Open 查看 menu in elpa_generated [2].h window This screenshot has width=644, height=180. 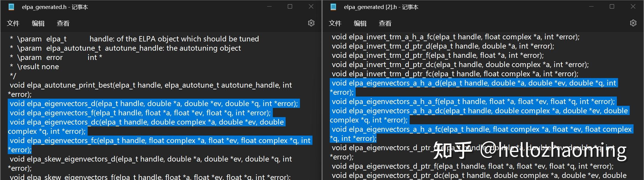click(x=385, y=23)
